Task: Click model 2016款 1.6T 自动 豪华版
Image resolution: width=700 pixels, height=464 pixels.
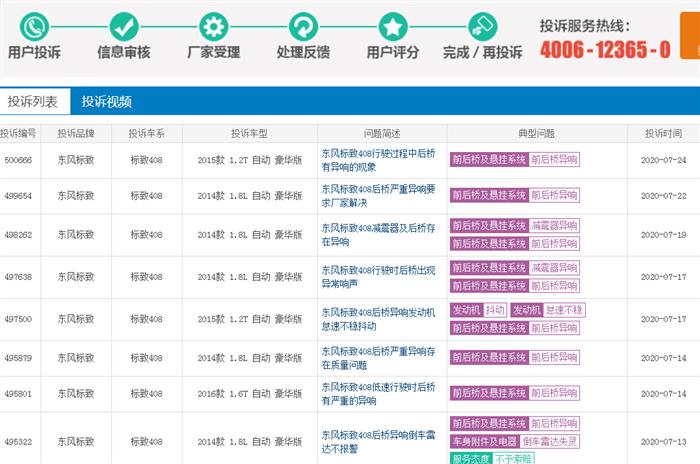Action: [x=250, y=393]
